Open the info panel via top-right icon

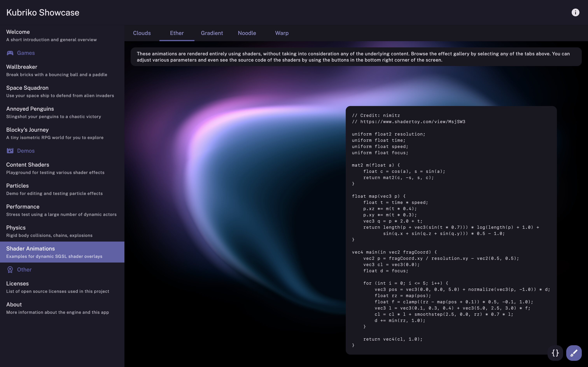[575, 12]
